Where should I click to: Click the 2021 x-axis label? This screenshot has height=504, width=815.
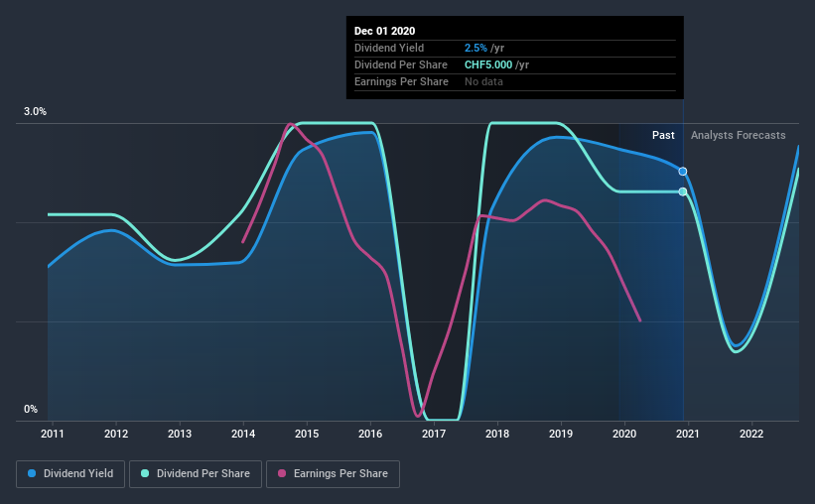pyautogui.click(x=688, y=434)
